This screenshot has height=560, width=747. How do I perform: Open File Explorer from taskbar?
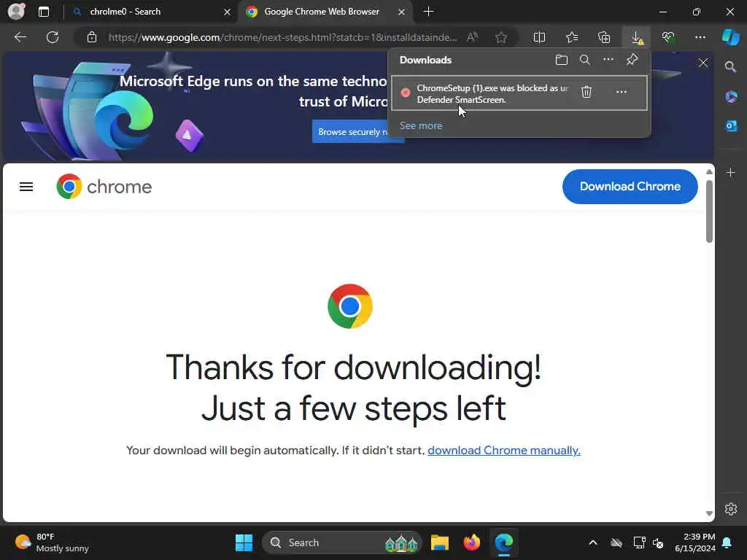[x=440, y=542]
